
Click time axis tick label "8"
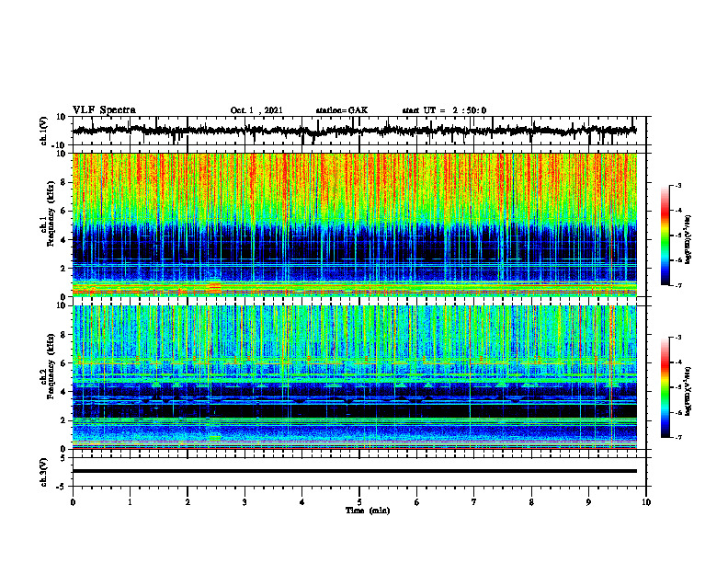click(x=531, y=502)
